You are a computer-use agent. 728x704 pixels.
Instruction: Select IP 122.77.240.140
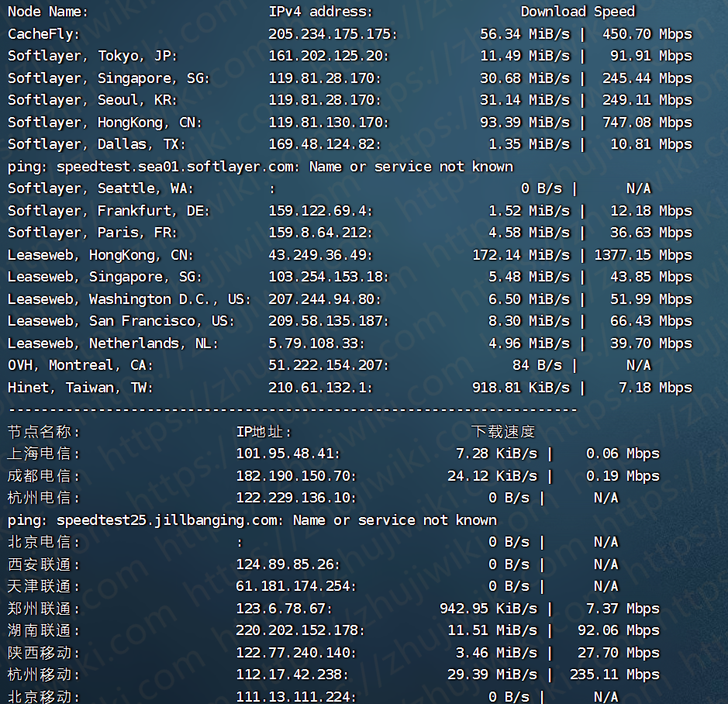click(x=295, y=653)
